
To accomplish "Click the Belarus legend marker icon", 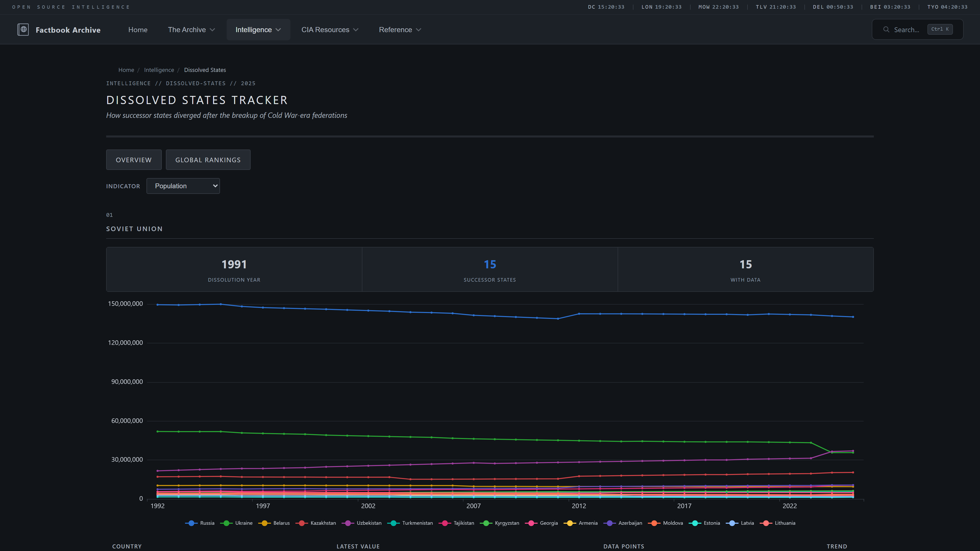I will (264, 523).
